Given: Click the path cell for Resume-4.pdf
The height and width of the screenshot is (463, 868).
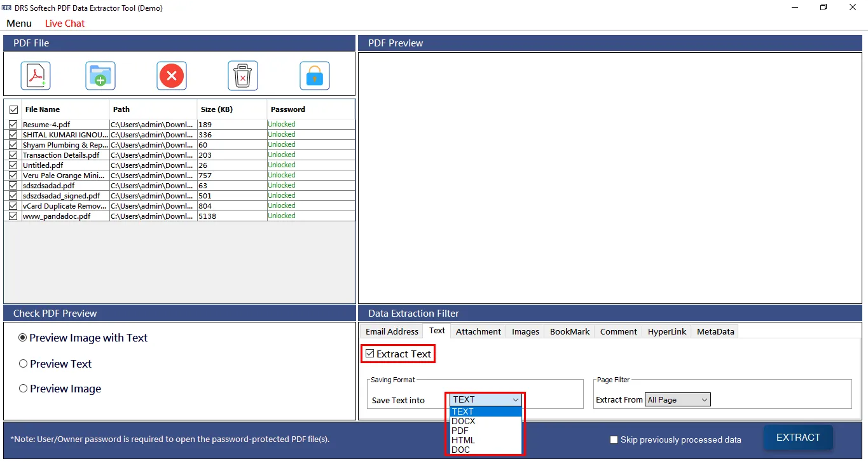Looking at the screenshot, I should coord(153,125).
